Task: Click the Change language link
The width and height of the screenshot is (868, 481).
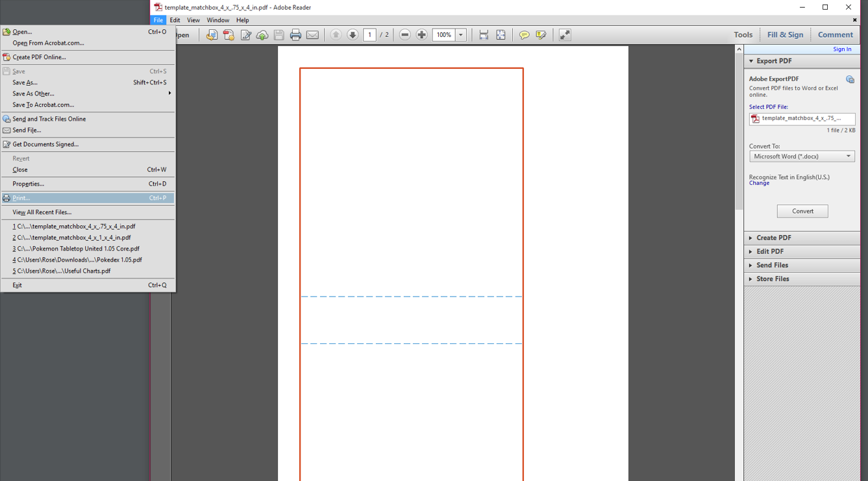Action: click(759, 183)
